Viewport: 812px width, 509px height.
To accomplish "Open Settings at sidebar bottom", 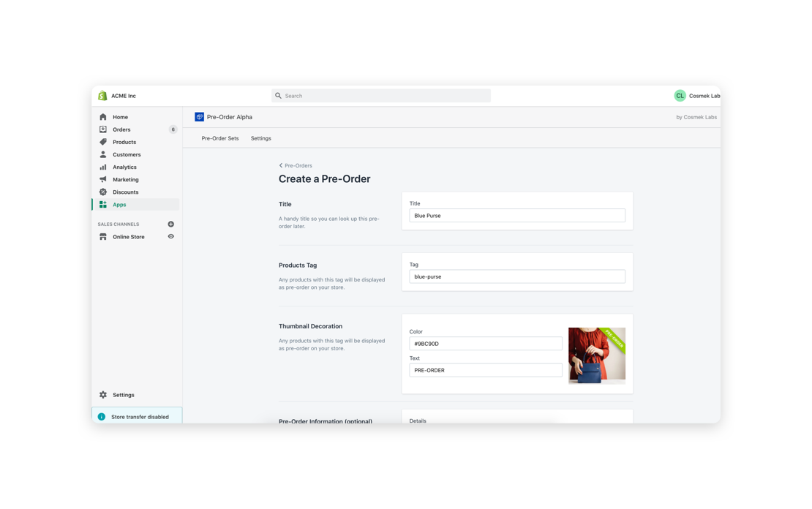I will [124, 395].
